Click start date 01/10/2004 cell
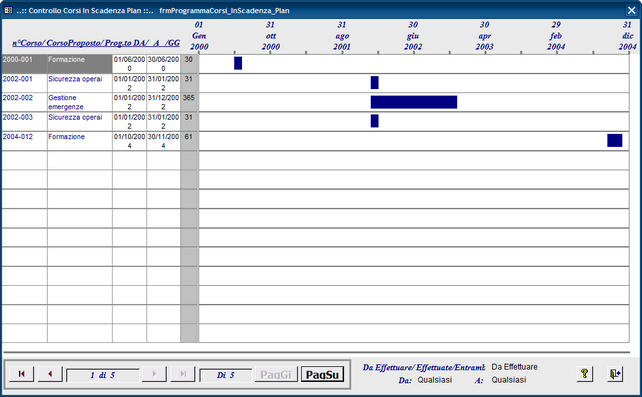Screen dimensions: 642x397 (129, 141)
